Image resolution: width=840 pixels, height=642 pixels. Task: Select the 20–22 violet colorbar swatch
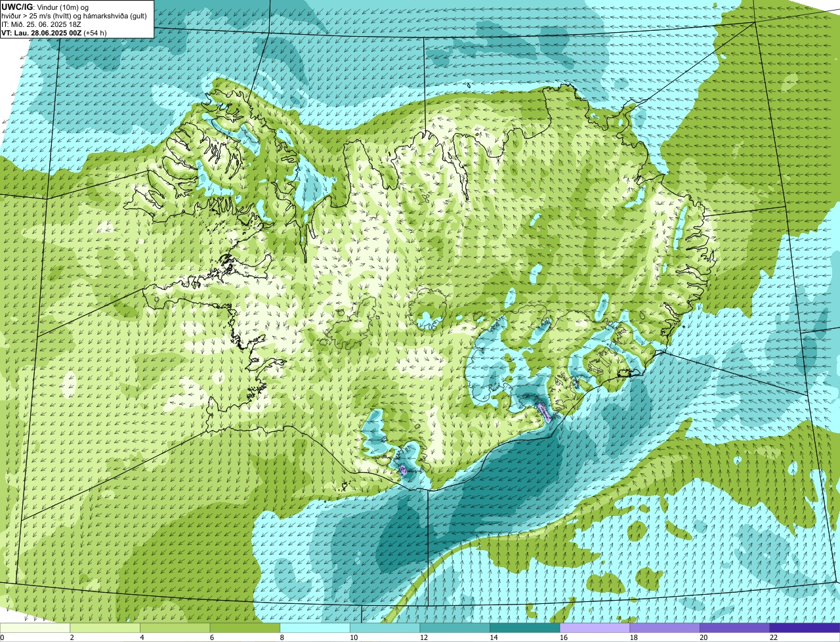[x=735, y=628]
